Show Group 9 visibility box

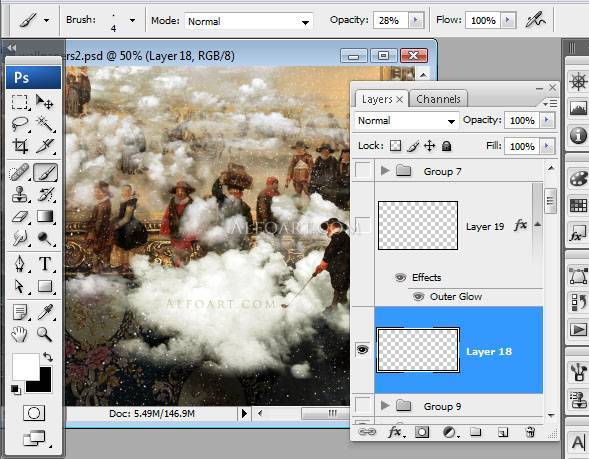[362, 406]
